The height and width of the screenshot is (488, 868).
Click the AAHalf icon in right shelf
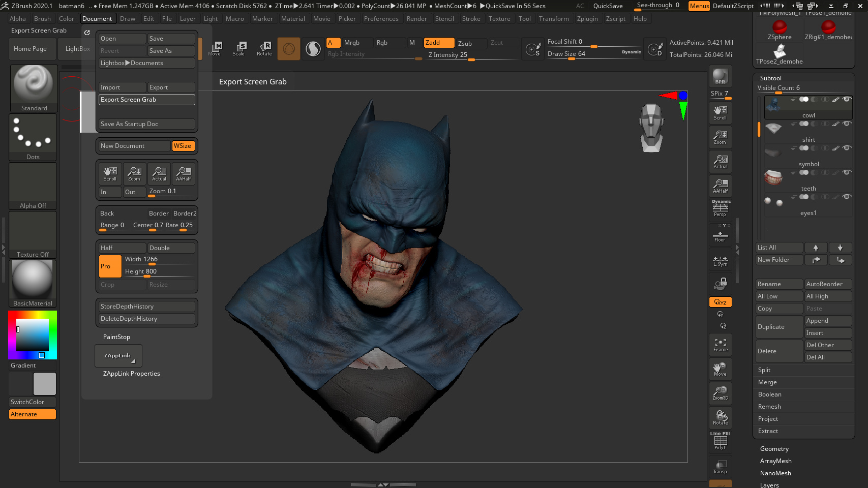pos(720,186)
